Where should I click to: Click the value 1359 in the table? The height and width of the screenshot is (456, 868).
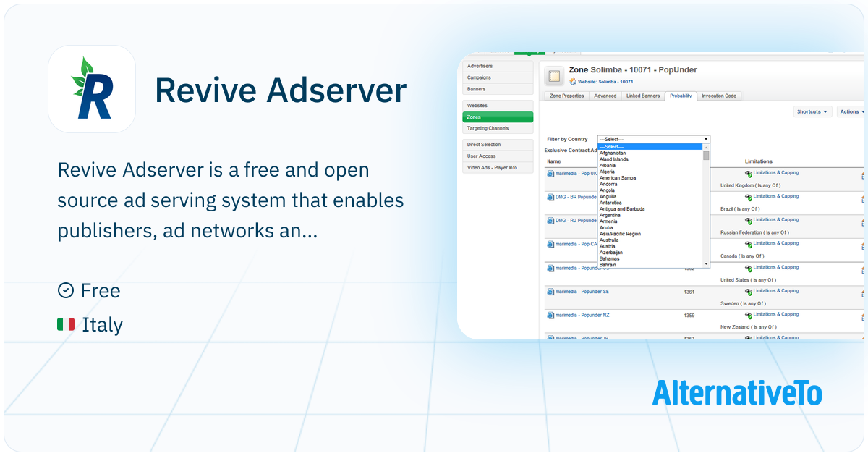tap(689, 316)
